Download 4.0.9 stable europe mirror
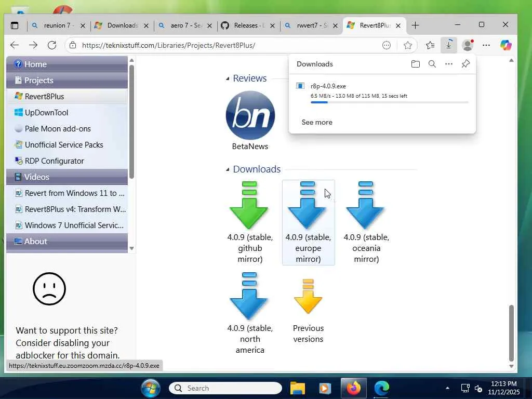 pos(308,222)
